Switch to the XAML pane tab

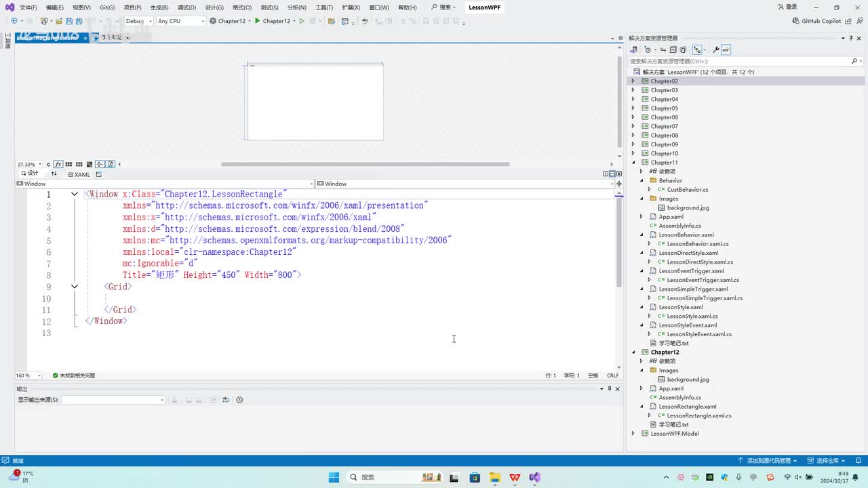pos(79,174)
